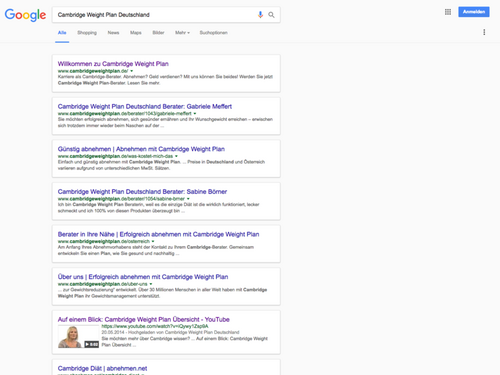The image size is (500, 375).
Task: Open 'Cambridge Diät | abnehmen.net' result
Action: tap(102, 368)
